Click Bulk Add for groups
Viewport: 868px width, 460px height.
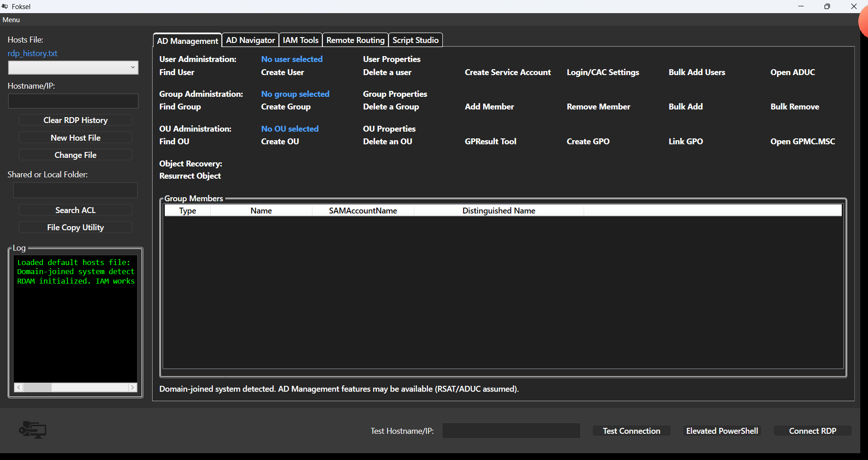(x=686, y=107)
